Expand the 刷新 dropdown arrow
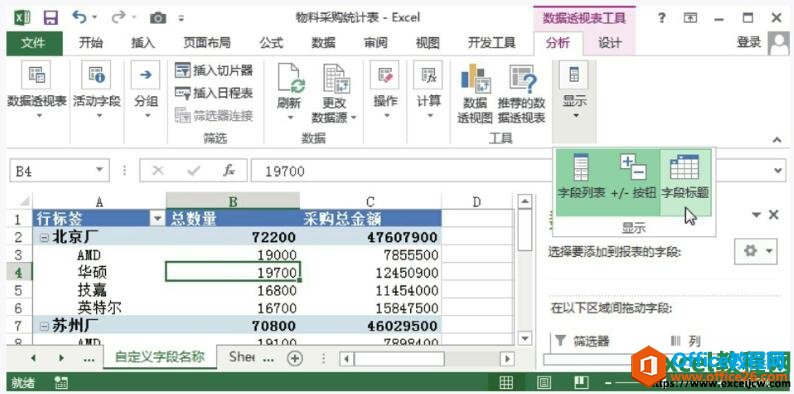This screenshot has height=394, width=794. (x=290, y=117)
